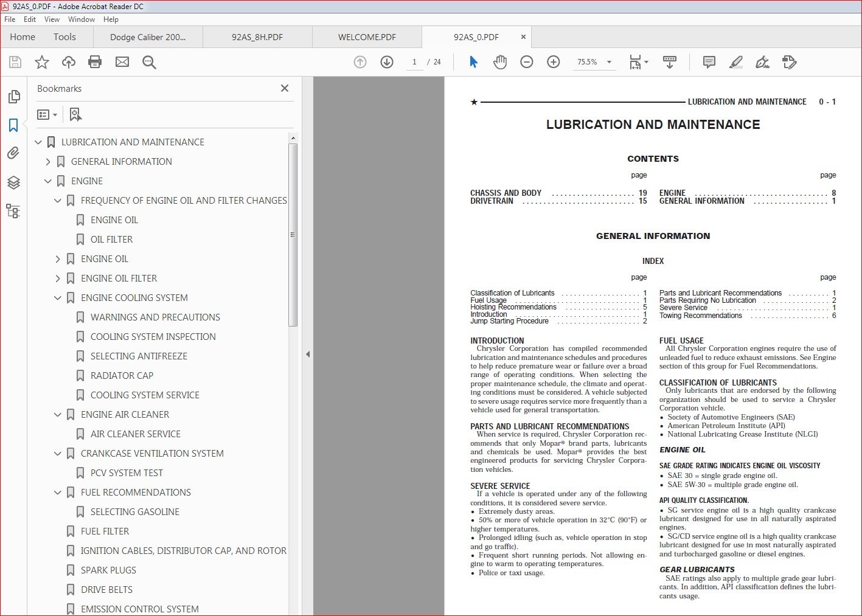This screenshot has width=862, height=616.
Task: Select the Highlight text pen tool
Action: point(735,62)
